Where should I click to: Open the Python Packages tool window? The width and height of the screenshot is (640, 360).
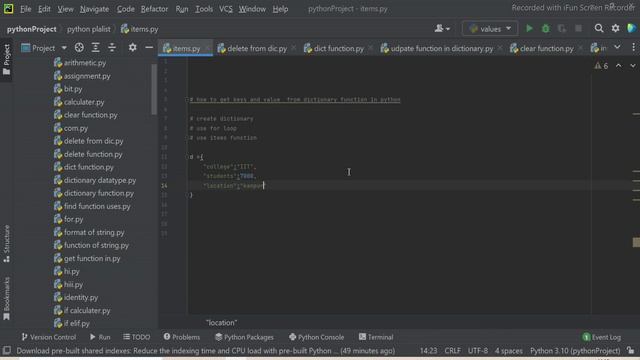click(244, 337)
